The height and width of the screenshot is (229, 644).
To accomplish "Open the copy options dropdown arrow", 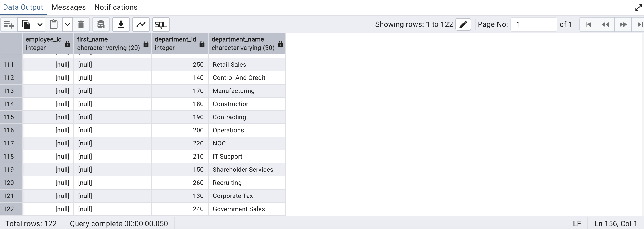I will pyautogui.click(x=40, y=25).
